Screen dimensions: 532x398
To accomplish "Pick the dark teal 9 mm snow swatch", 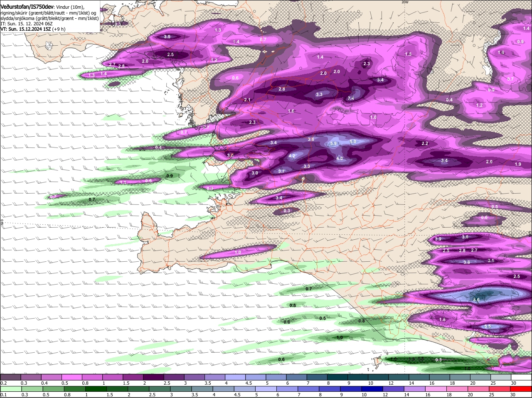I will click(358, 377).
